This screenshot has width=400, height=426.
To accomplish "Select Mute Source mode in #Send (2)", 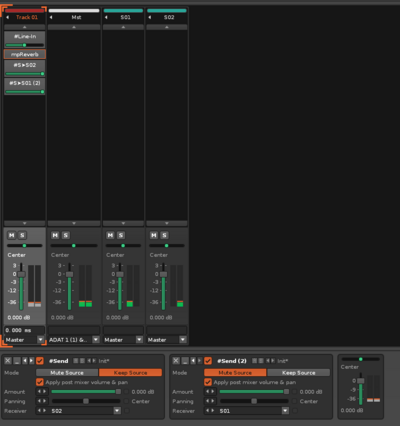I will coord(235,373).
